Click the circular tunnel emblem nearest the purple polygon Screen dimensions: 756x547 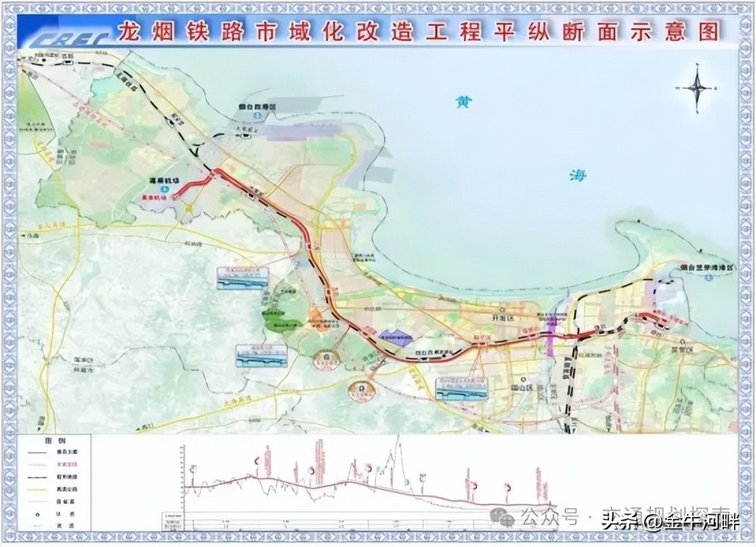pos(325,358)
